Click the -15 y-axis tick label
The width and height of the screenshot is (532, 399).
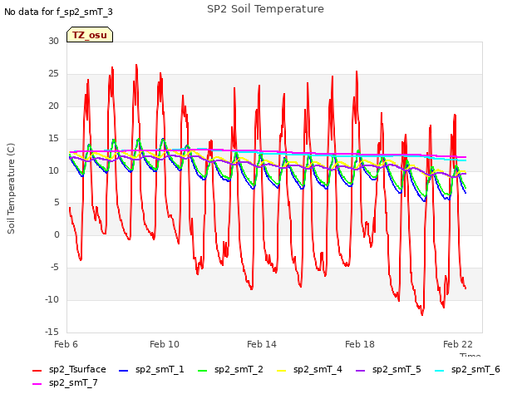pyautogui.click(x=52, y=332)
